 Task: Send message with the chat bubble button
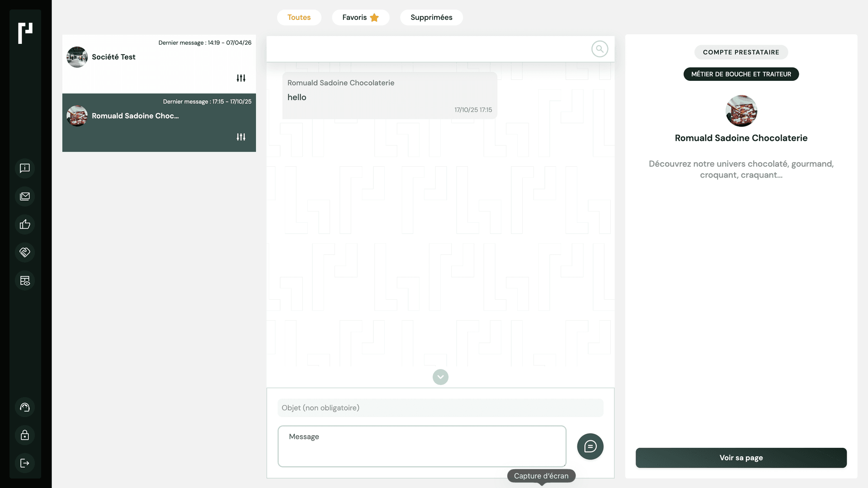590,446
